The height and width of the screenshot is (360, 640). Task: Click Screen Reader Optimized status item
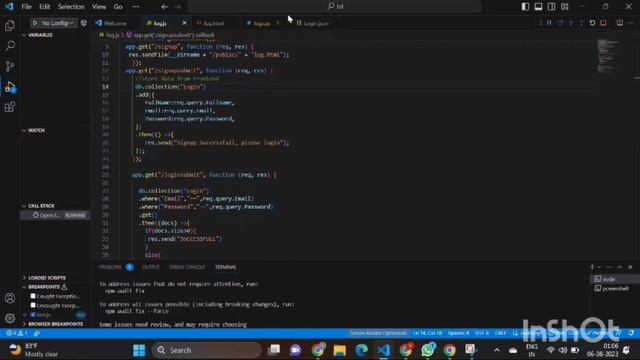(x=378, y=333)
